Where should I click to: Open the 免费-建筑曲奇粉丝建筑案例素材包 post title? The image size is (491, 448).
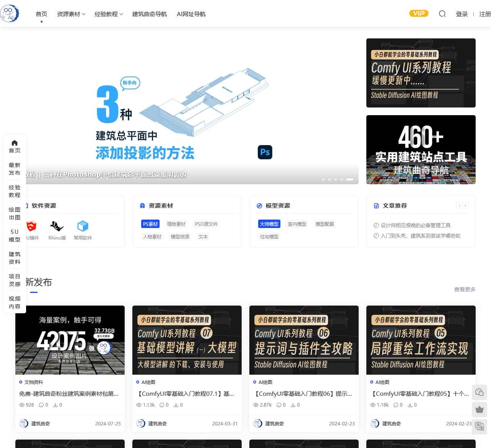coord(69,394)
